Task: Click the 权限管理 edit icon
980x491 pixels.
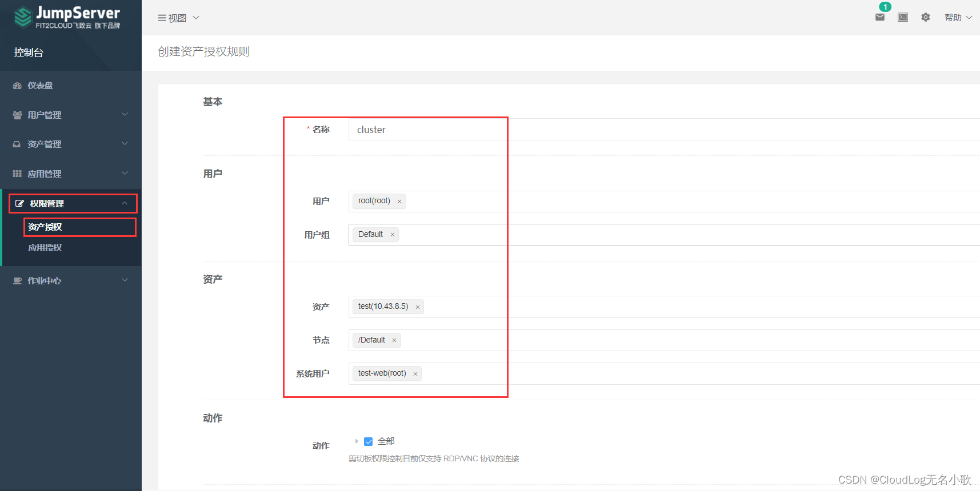Action: (x=19, y=203)
